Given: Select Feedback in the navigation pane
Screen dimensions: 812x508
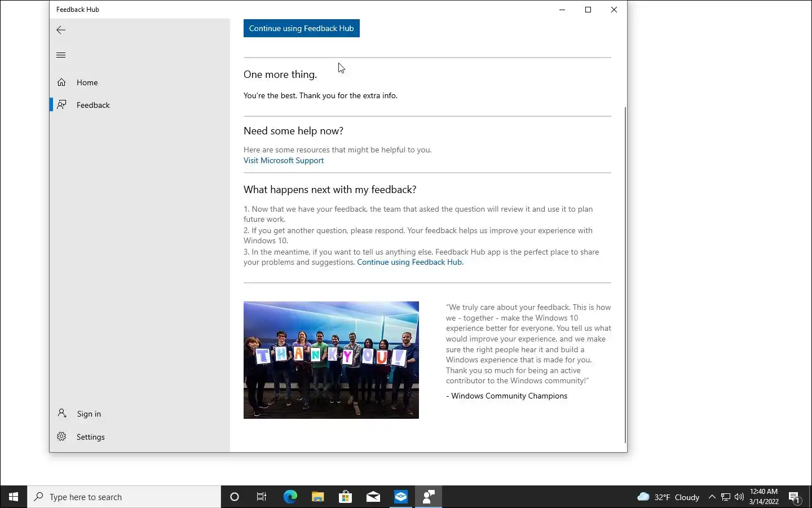Looking at the screenshot, I should pos(140,105).
